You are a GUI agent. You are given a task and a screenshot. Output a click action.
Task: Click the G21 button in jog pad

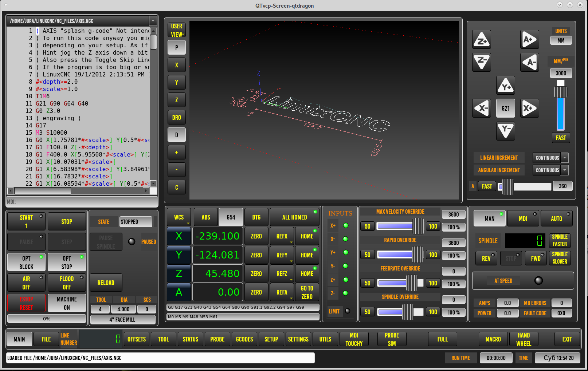point(506,108)
